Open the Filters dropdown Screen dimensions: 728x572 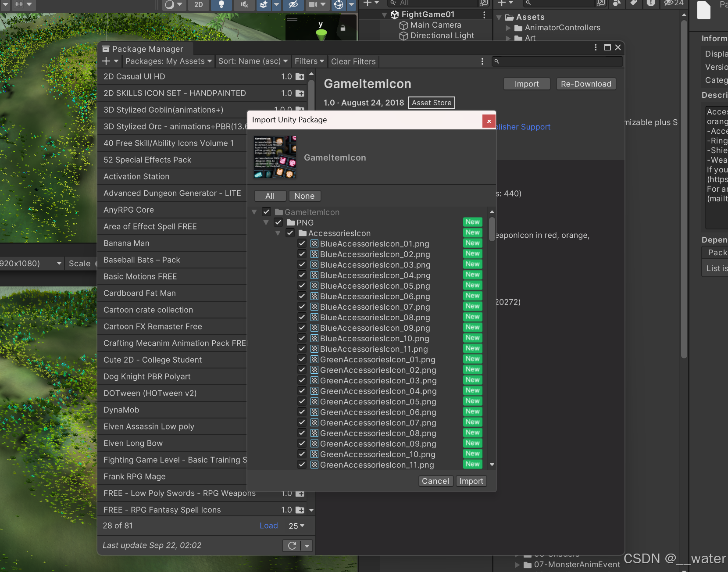point(309,61)
